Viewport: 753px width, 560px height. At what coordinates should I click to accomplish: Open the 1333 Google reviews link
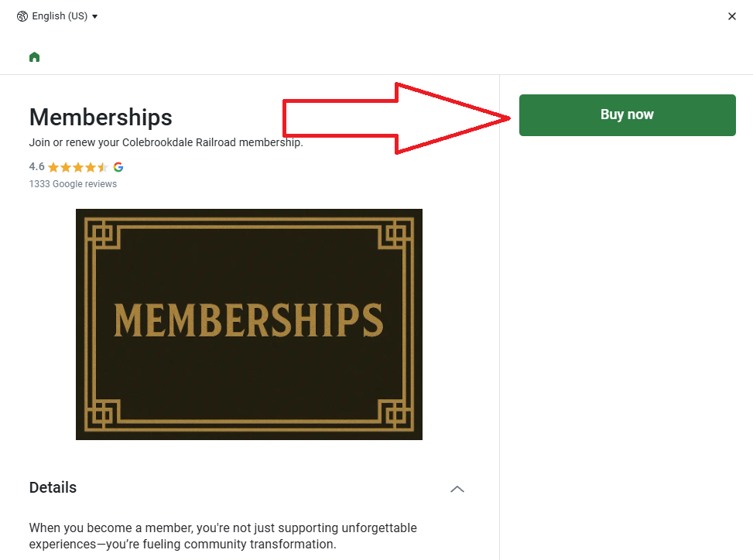point(73,184)
